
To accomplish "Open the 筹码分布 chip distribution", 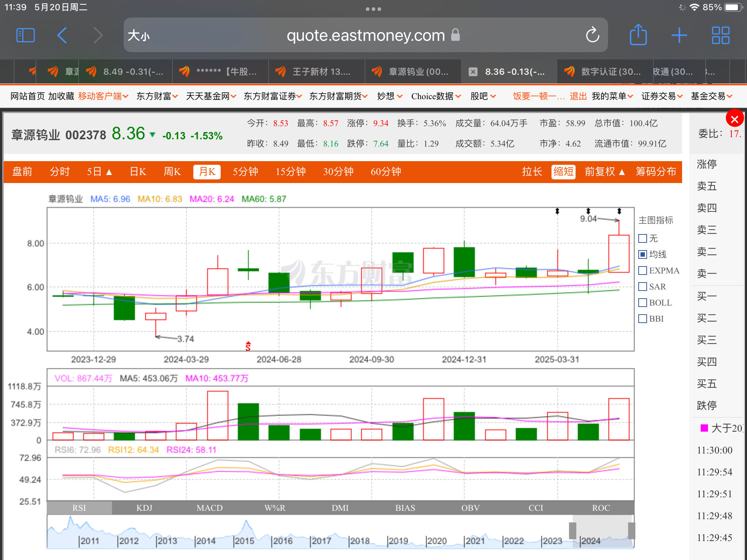I will click(656, 172).
